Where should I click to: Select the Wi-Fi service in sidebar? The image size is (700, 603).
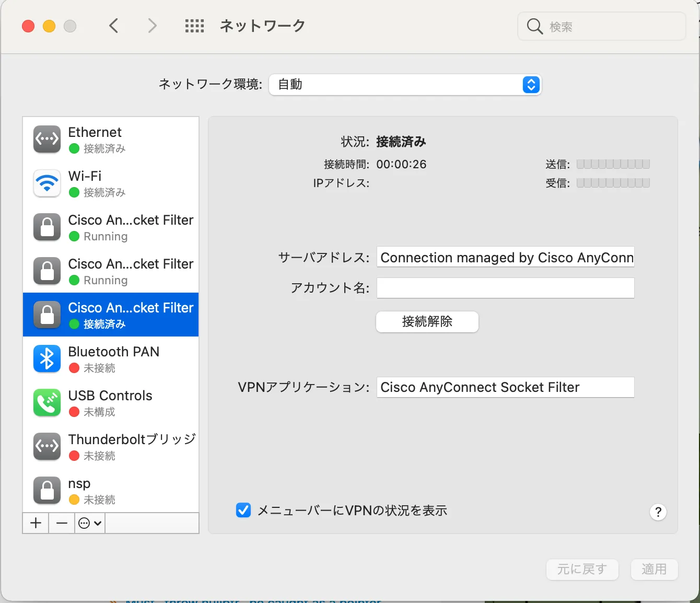click(x=111, y=183)
